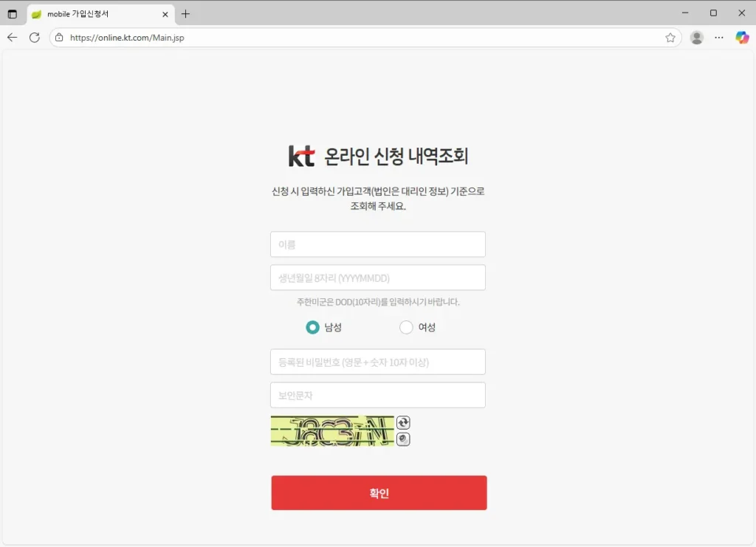Image resolution: width=756 pixels, height=547 pixels.
Task: Click inside the 이름 name field
Action: point(377,244)
